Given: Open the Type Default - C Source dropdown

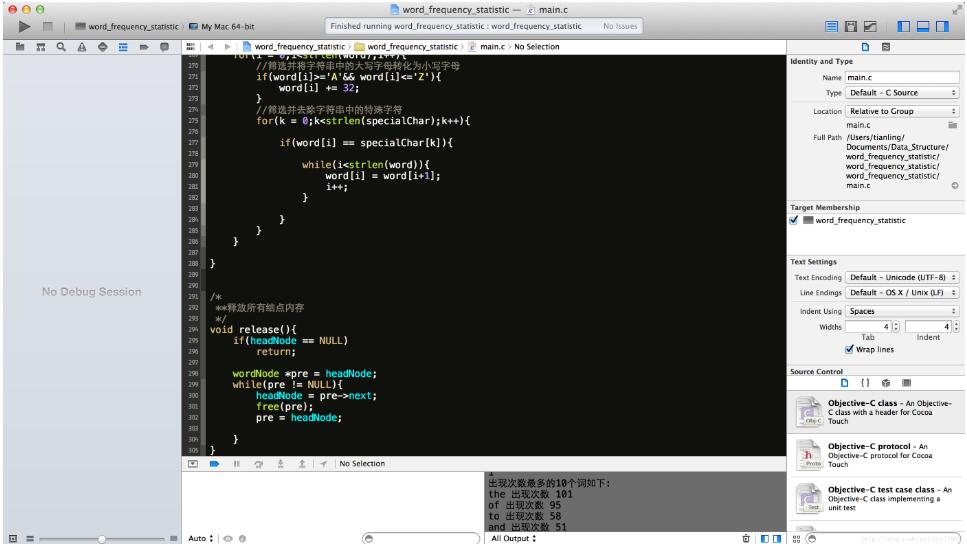Looking at the screenshot, I should click(902, 93).
